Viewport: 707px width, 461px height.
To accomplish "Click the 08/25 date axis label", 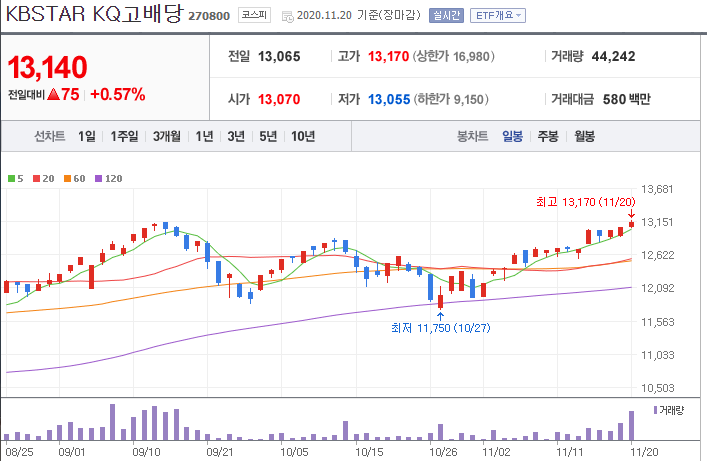I will pos(19,452).
